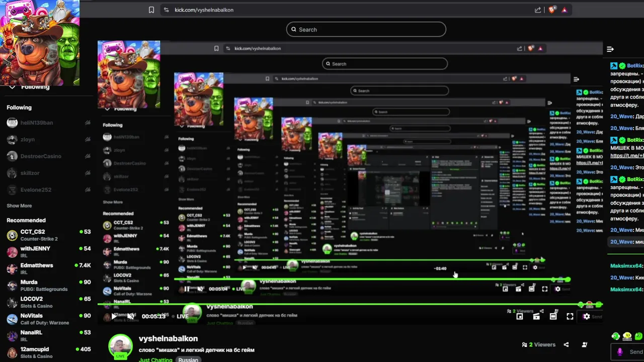Open heliN139ban in Following list
The width and height of the screenshot is (644, 362).
(x=48, y=123)
